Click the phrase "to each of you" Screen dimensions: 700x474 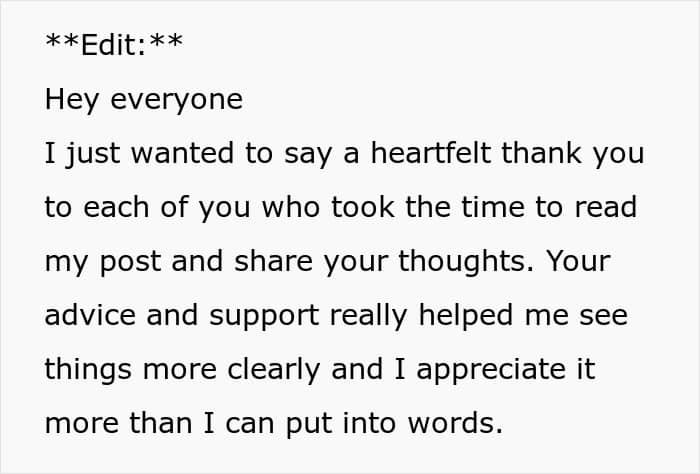coord(147,208)
